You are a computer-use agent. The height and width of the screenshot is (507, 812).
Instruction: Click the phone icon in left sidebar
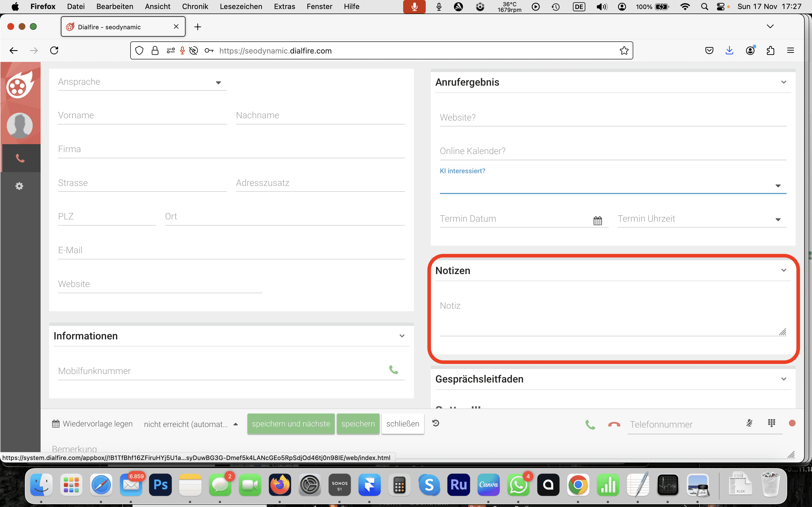[x=20, y=158]
